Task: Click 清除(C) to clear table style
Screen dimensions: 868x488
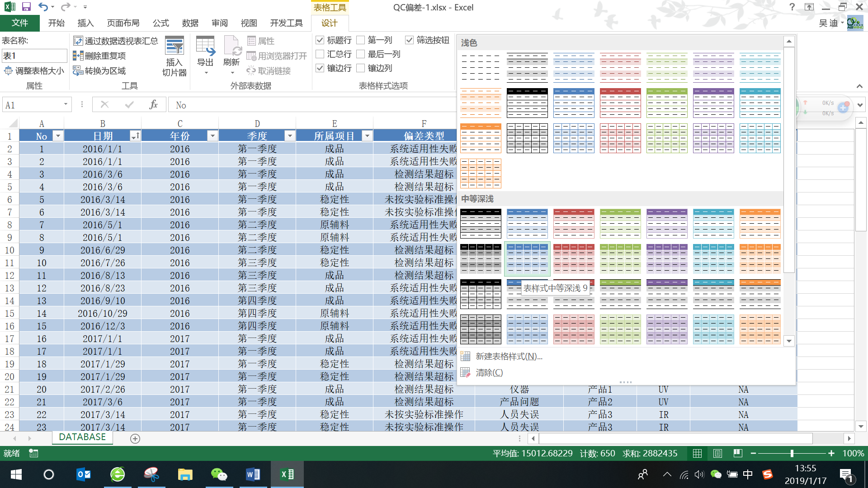Action: pos(489,373)
